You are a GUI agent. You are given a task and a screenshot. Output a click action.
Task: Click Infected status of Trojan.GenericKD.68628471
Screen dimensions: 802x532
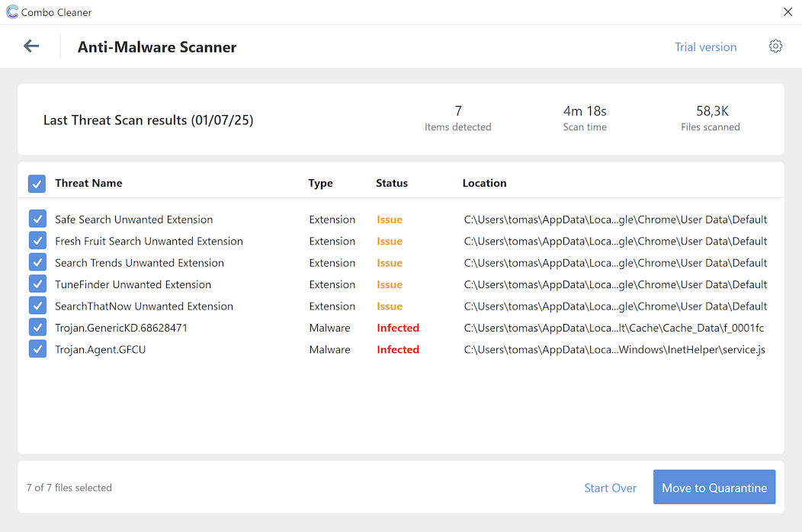point(398,328)
